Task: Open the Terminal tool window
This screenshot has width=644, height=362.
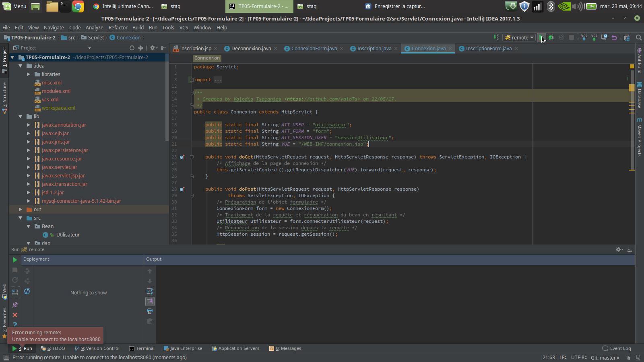Action: pos(142,348)
